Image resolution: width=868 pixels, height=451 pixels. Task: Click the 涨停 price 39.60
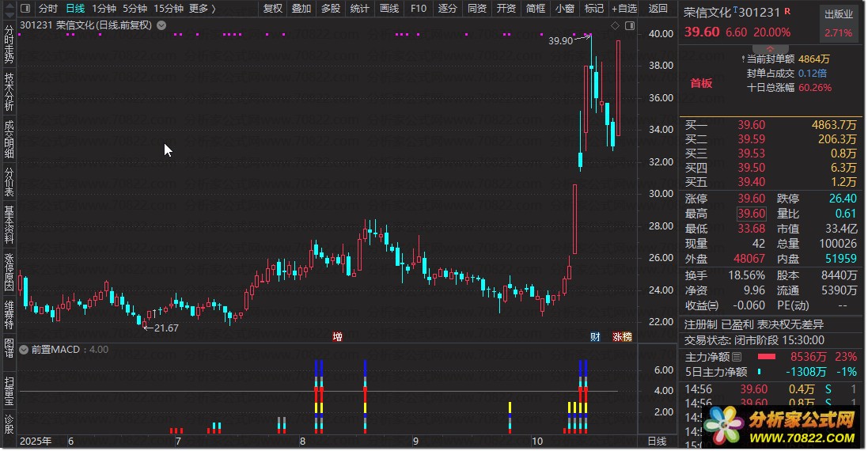click(751, 199)
